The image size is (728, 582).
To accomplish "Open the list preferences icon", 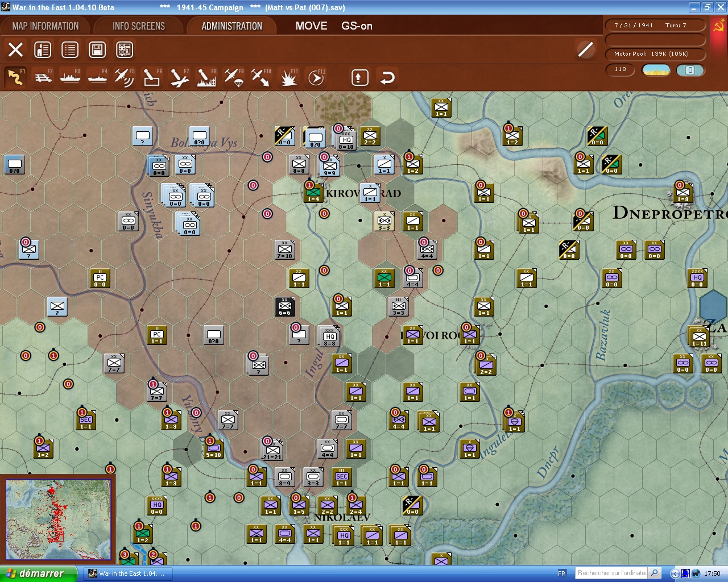I will (70, 50).
